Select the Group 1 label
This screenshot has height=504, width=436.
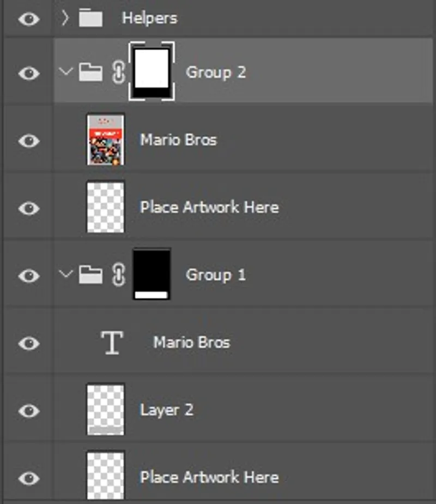coord(216,275)
